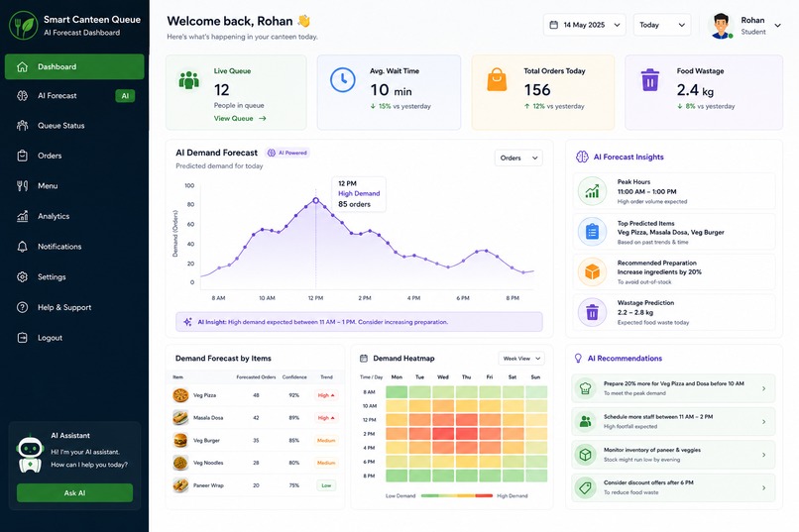799x532 pixels.
Task: Click the Mon 8 AM green heatmap cell
Action: (397, 392)
